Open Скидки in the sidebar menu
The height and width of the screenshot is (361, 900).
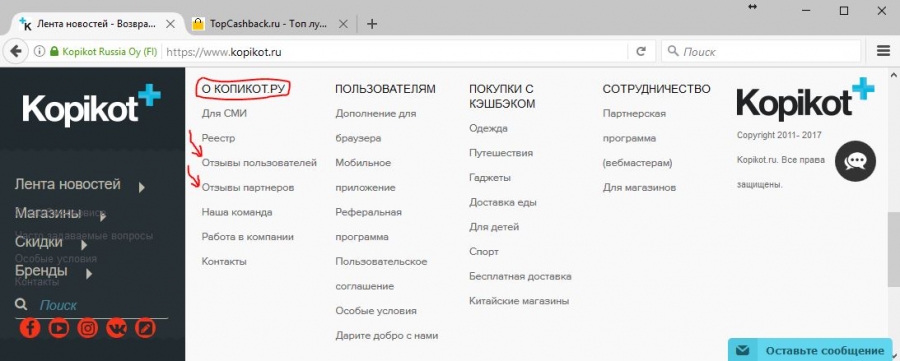(38, 242)
